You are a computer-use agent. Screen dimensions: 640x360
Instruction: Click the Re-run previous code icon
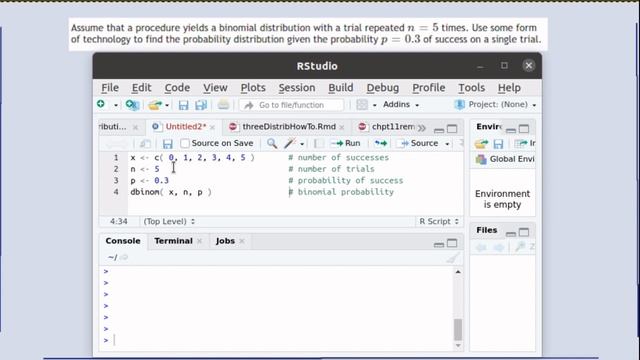380,143
